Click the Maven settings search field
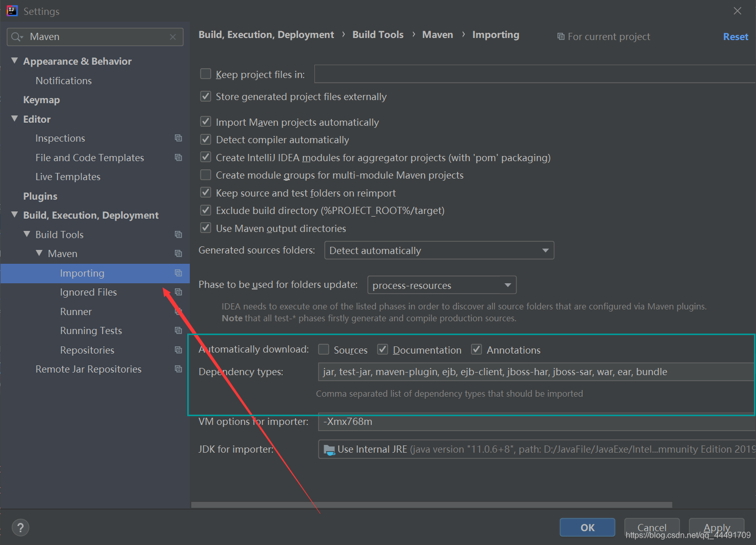Screen dimensions: 756x545 tap(95, 37)
